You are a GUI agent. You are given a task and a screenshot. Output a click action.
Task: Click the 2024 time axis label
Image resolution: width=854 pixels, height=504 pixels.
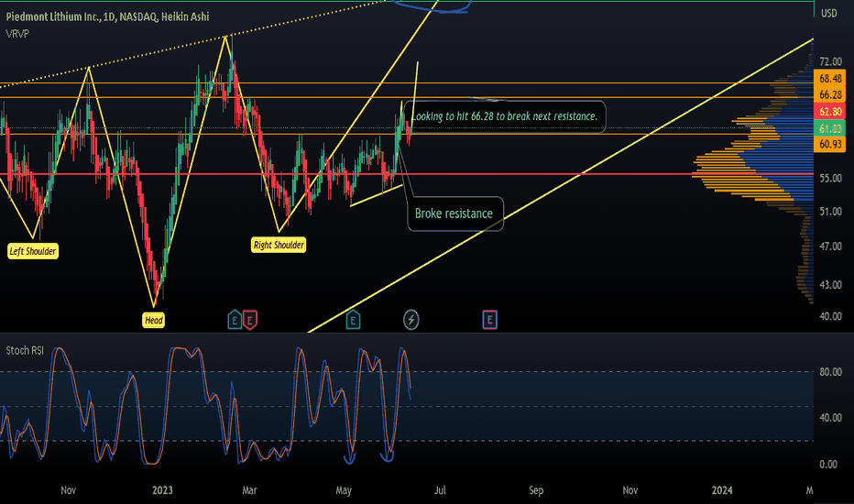[722, 490]
